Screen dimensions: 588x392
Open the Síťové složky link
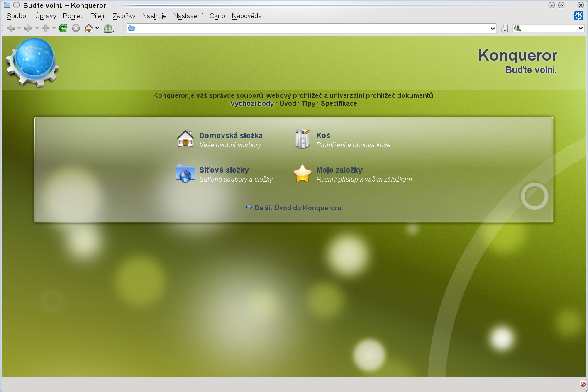(224, 170)
